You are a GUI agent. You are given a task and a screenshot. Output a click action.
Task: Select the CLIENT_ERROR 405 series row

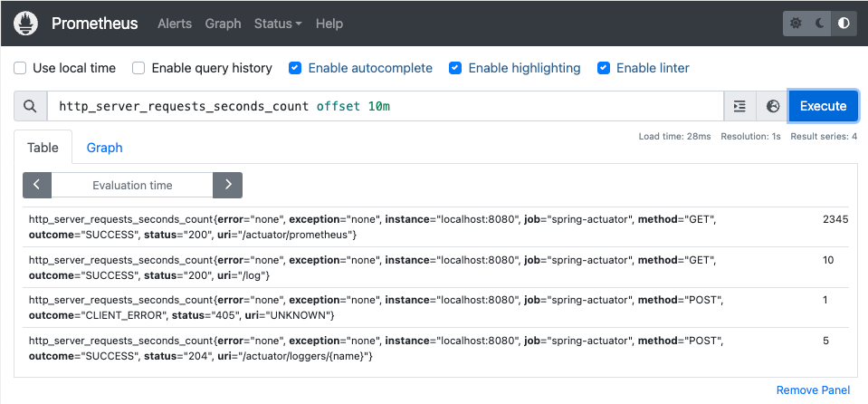(435, 308)
